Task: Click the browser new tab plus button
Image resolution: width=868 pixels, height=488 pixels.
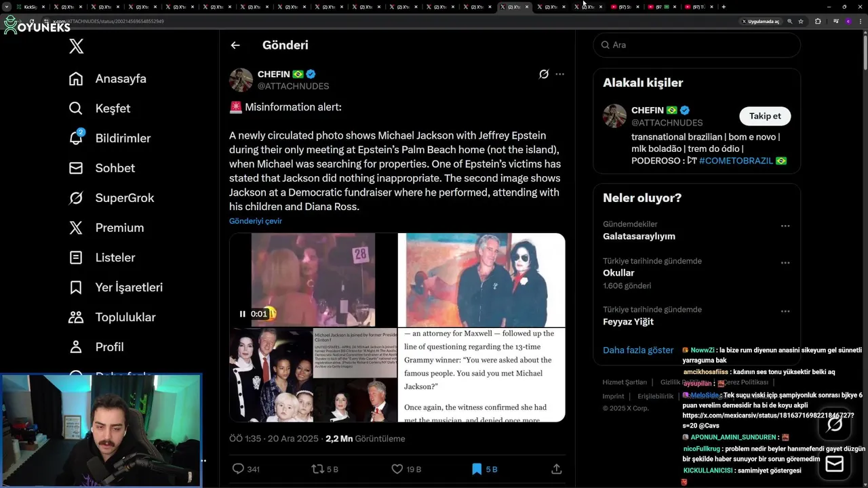Action: click(x=724, y=7)
